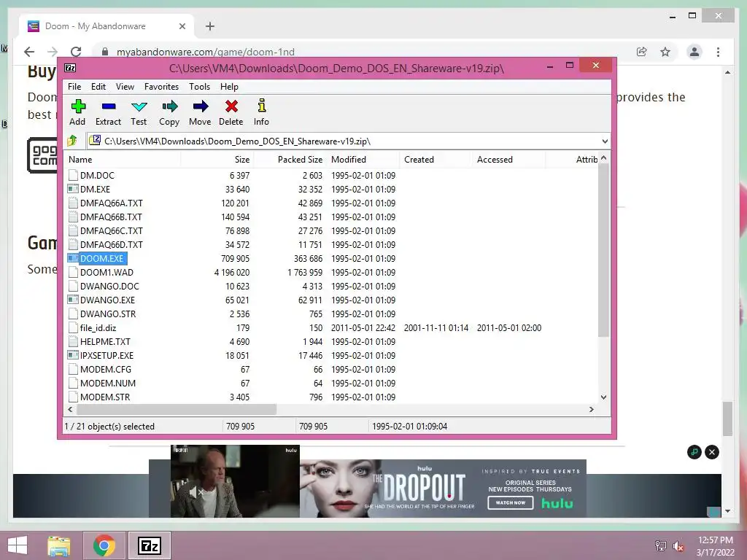The image size is (747, 560).
Task: Share this page icon in Chrome
Action: pyautogui.click(x=642, y=52)
